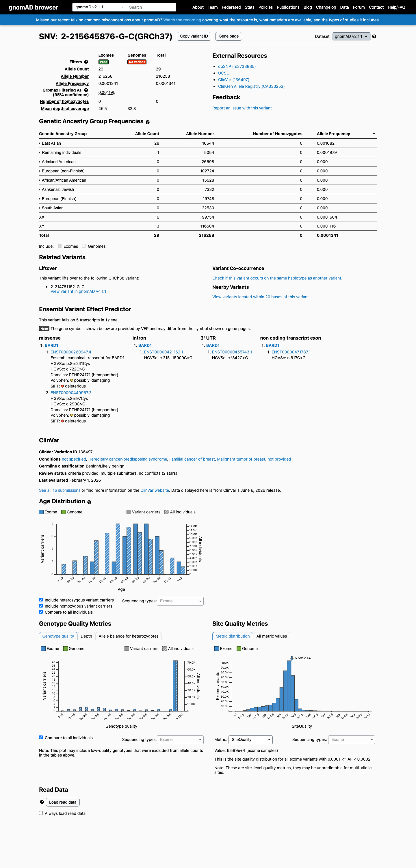Click the No variant badge for Genomes

pyautogui.click(x=137, y=62)
